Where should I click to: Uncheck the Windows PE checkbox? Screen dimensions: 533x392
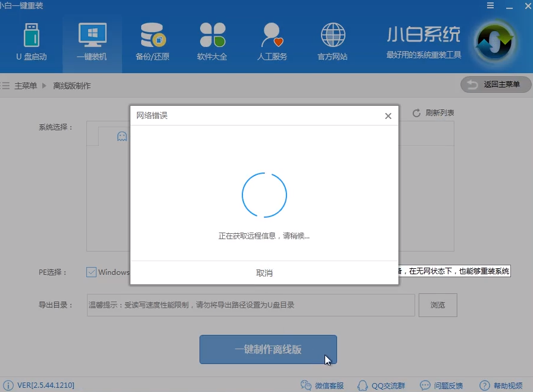pos(91,272)
